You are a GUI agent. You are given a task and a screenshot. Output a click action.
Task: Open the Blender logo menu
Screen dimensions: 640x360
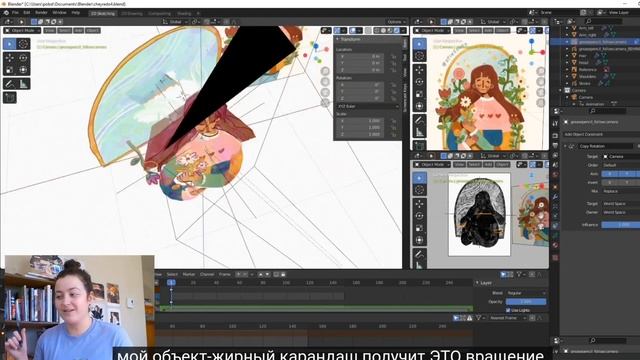6,13
